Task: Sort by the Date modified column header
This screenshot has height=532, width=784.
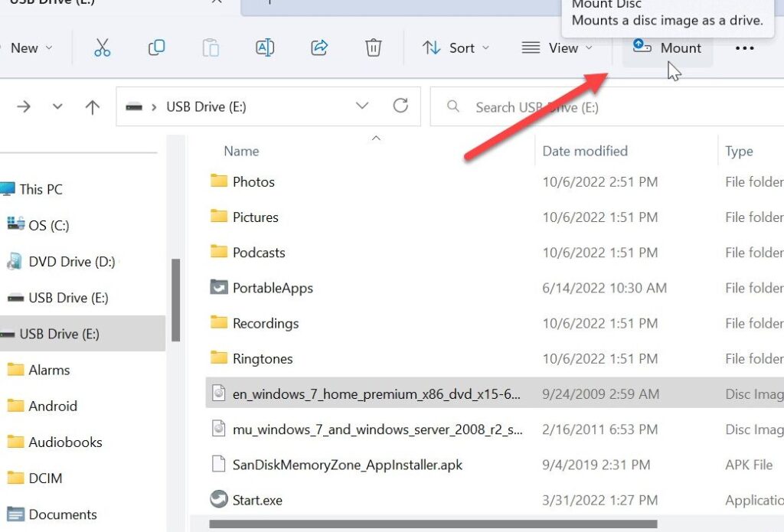Action: pos(585,151)
